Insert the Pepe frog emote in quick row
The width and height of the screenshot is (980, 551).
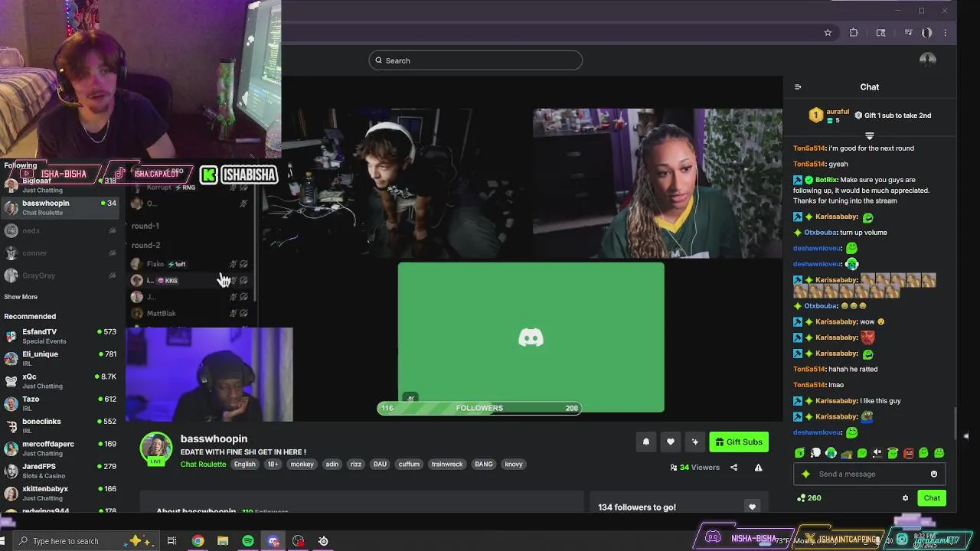846,454
